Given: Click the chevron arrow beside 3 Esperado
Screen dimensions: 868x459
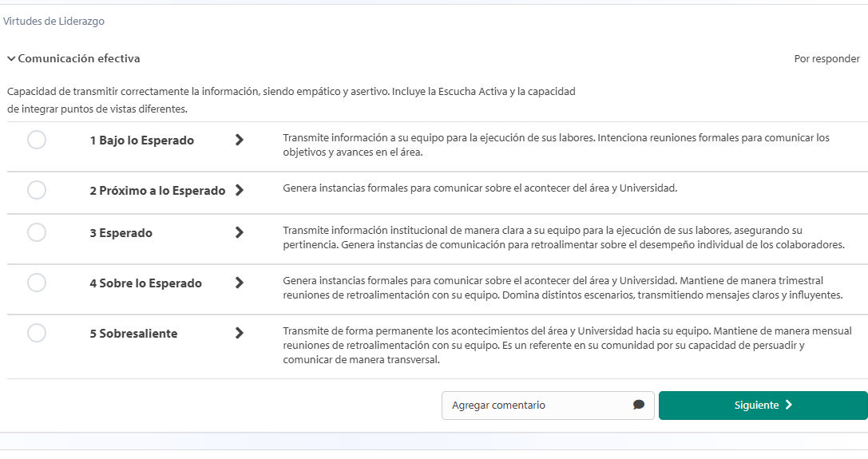Looking at the screenshot, I should click(239, 232).
